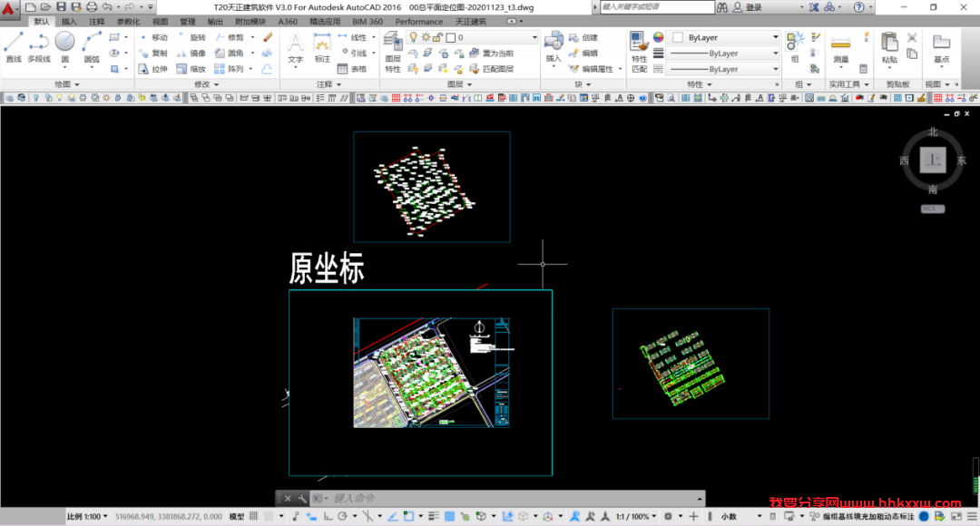Screen dimensions: 980x526
Task: Select the Text (文字) annotation tool
Action: (295, 48)
